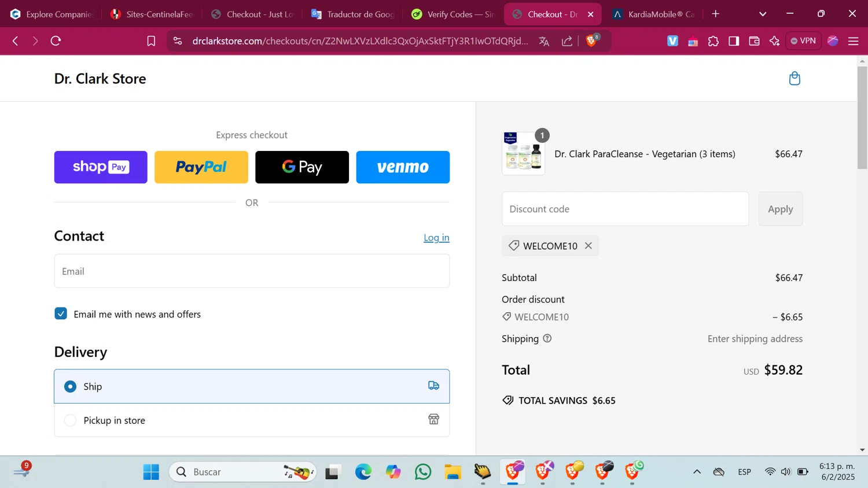Open Task View from the taskbar
The height and width of the screenshot is (488, 868).
coord(333,472)
